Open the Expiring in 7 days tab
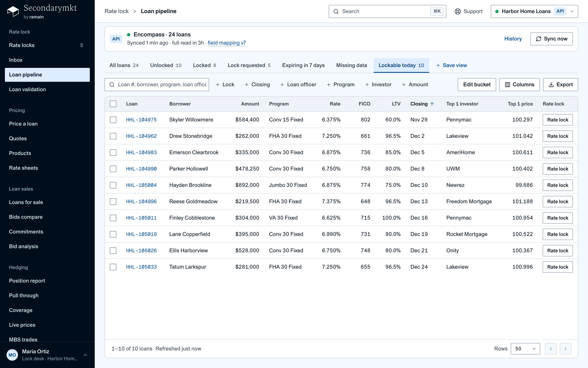Viewport: 588px width, 368px height. [x=303, y=65]
